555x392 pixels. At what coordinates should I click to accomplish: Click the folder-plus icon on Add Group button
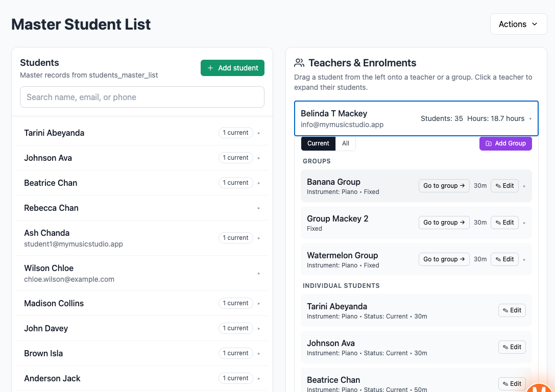489,143
